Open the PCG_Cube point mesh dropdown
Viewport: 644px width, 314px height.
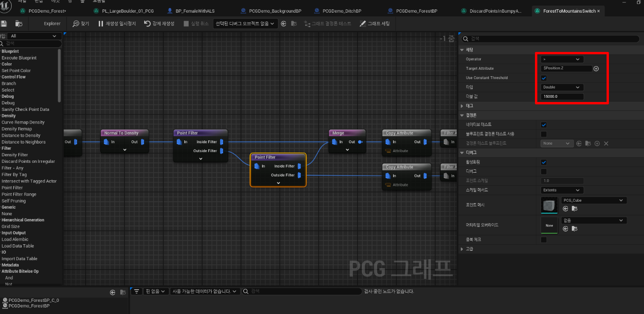(x=593, y=200)
